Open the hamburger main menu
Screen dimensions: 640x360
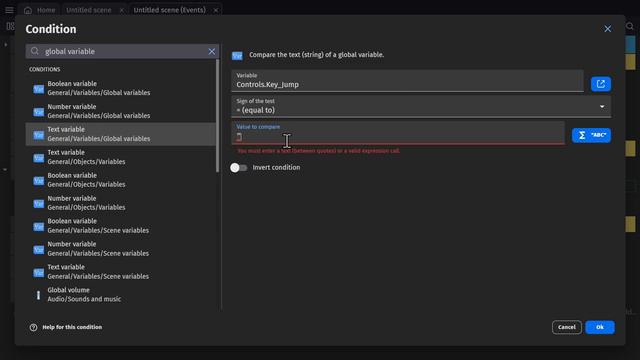(9, 10)
